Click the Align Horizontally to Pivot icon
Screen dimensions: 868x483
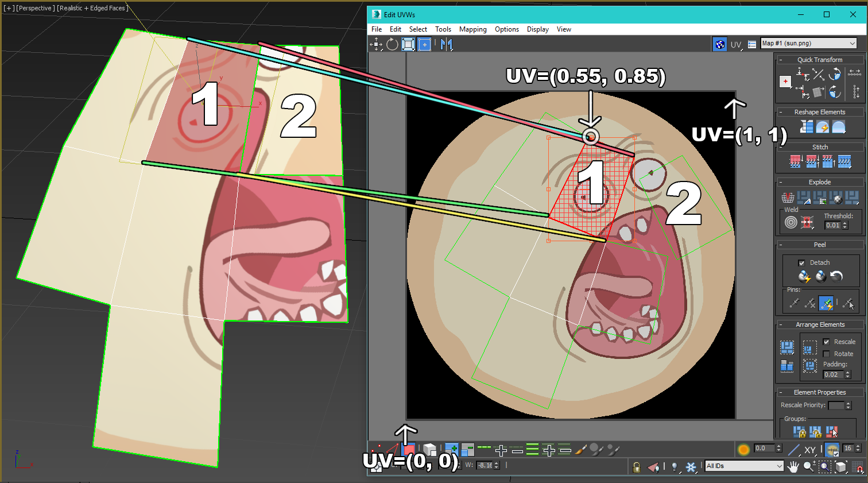803,73
